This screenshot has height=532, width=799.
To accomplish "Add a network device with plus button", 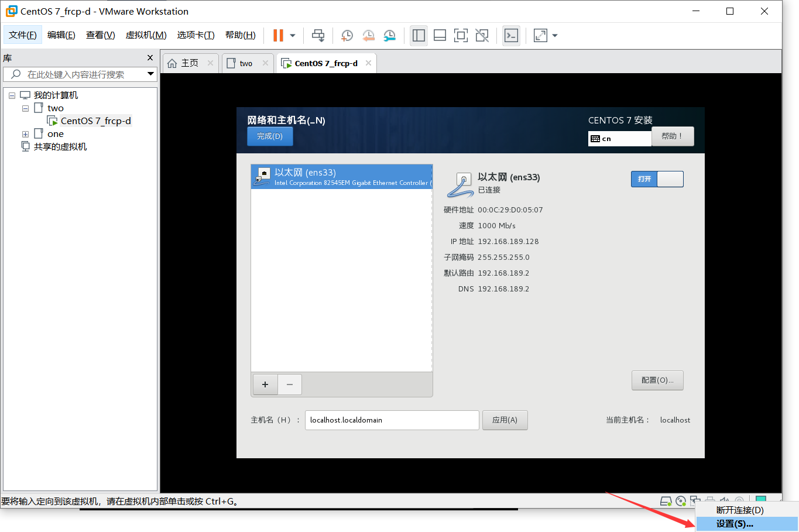I will click(265, 385).
